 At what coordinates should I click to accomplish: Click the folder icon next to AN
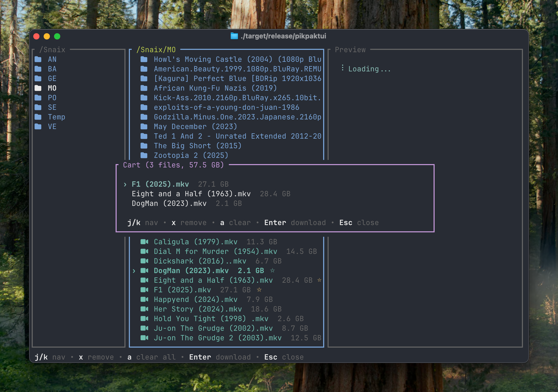point(38,59)
